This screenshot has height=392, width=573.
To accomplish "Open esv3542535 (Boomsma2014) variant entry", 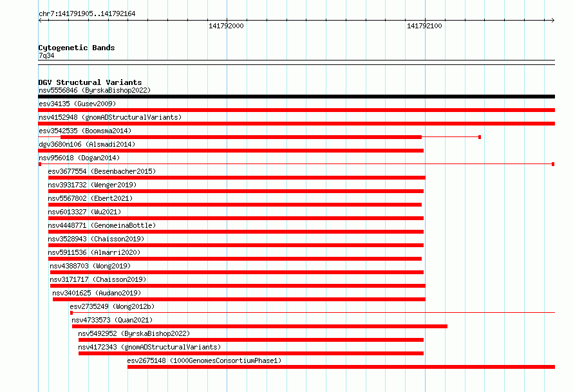I will [85, 131].
